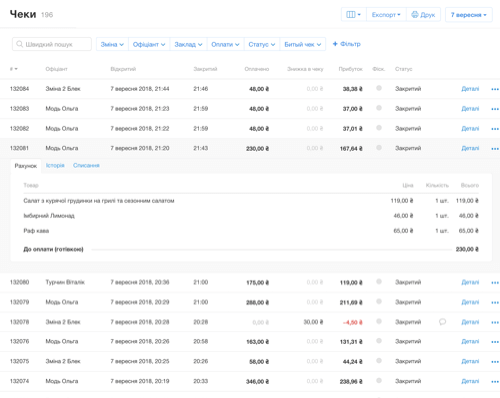Viewport: 500px width, 398px height.
Task: Expand the Заклад filter
Action: pos(188,44)
